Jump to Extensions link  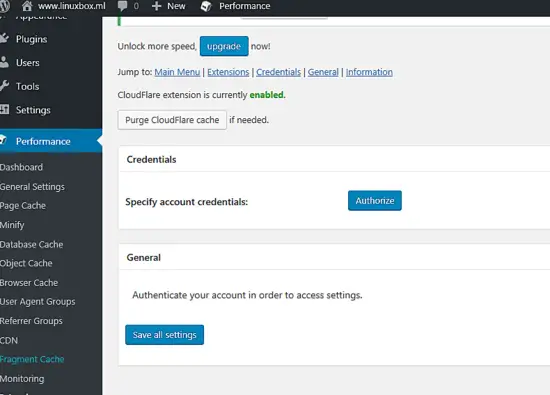click(x=228, y=72)
